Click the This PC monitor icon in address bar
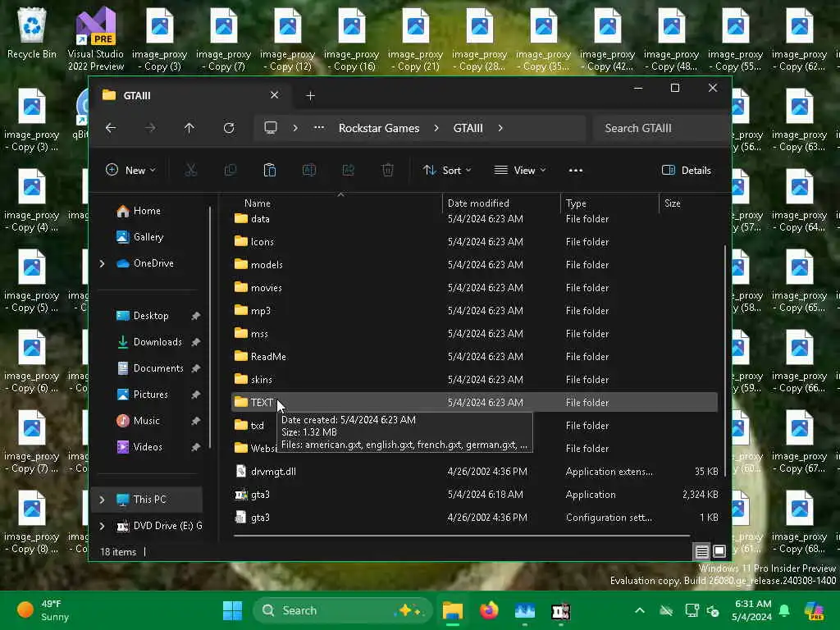The height and width of the screenshot is (630, 840). tap(271, 128)
